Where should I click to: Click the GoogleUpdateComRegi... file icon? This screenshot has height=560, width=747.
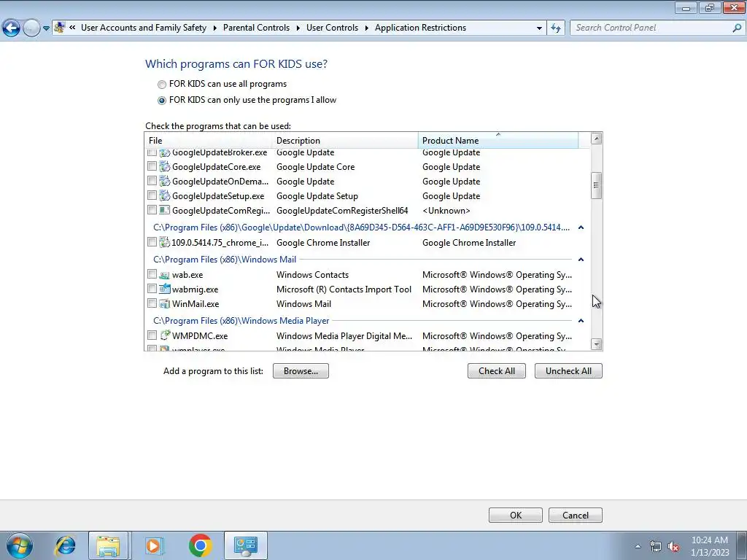click(165, 210)
